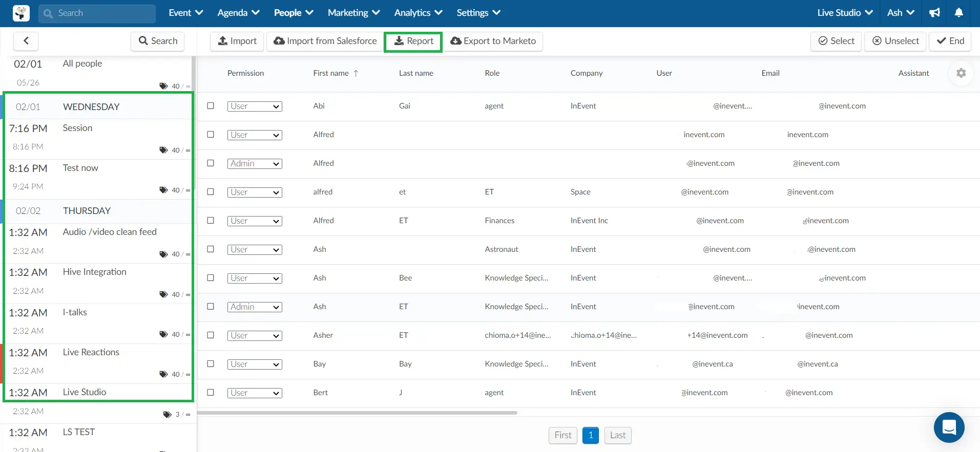Tick checkbox for alfred et row
This screenshot has width=980, height=452.
click(211, 191)
